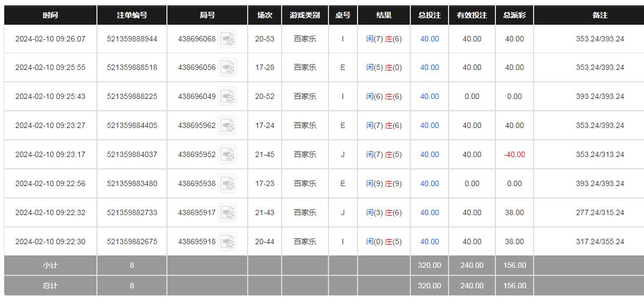
Task: View replay video of round 438695952
Action: (x=228, y=155)
